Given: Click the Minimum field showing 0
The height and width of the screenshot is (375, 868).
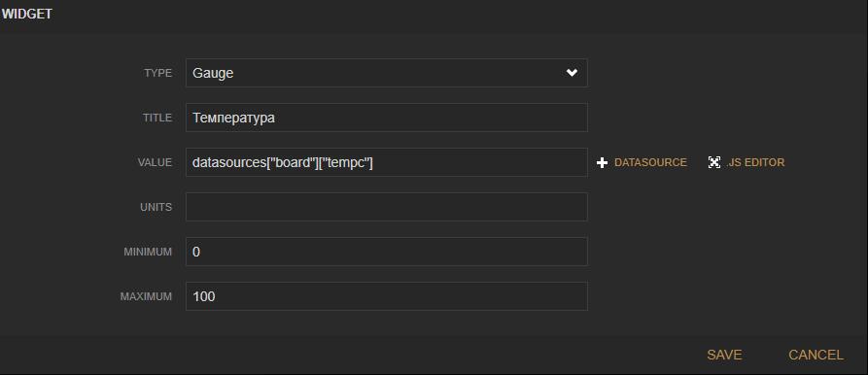Looking at the screenshot, I should 387,252.
